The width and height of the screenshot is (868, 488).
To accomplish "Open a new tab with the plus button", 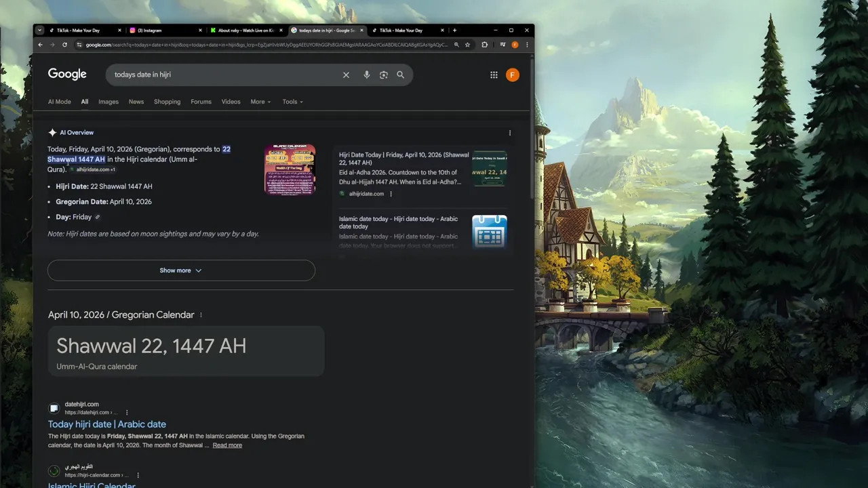I will click(454, 30).
